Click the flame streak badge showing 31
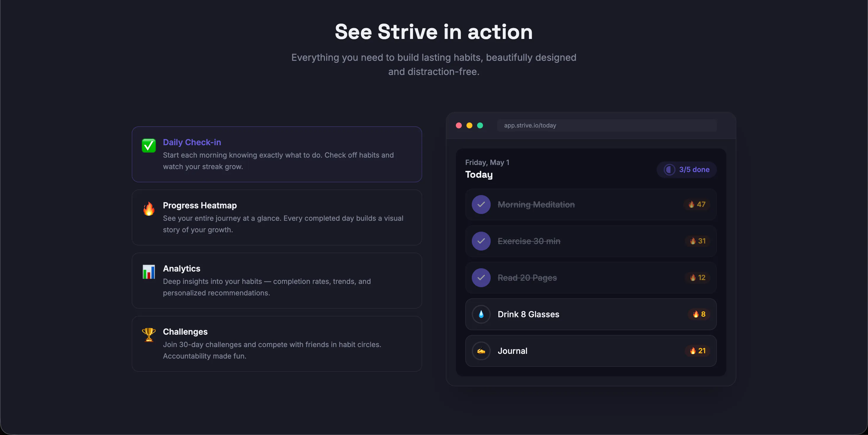The image size is (868, 435). pos(697,241)
